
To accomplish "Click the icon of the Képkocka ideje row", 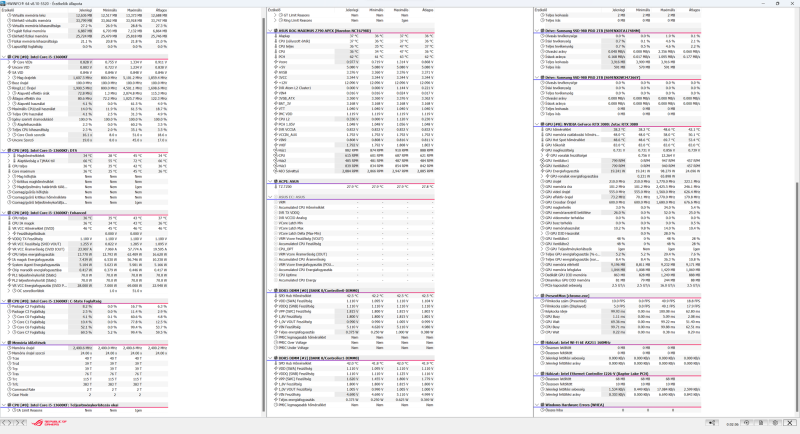I will coord(542,312).
